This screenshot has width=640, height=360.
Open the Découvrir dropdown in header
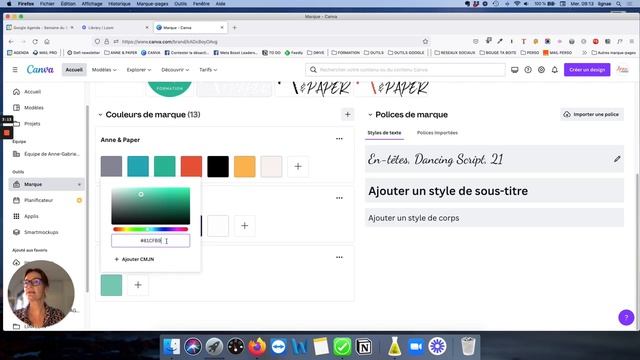[175, 70]
